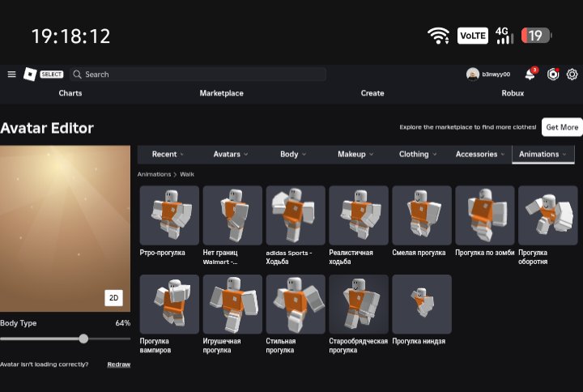Select the Прогулка по зомби thumbnail
This screenshot has height=392, width=583.
click(485, 215)
